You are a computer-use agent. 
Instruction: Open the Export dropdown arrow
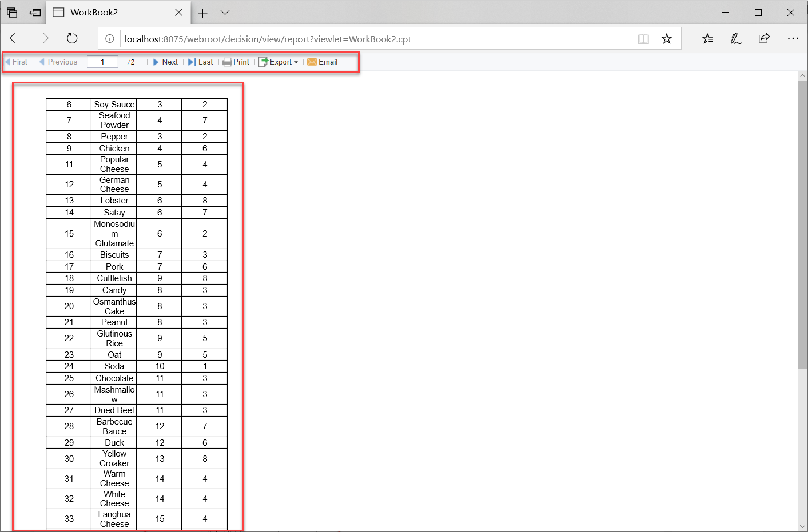coord(297,62)
